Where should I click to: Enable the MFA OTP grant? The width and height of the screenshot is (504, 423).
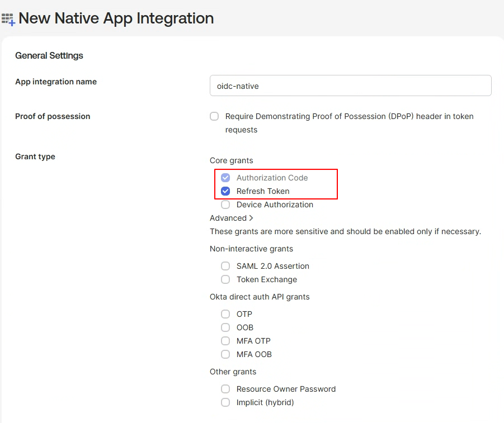coord(225,341)
